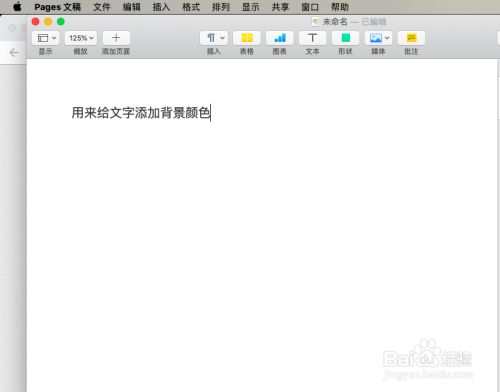Open the 插入 paragraph dropdown in toolbar

(214, 38)
